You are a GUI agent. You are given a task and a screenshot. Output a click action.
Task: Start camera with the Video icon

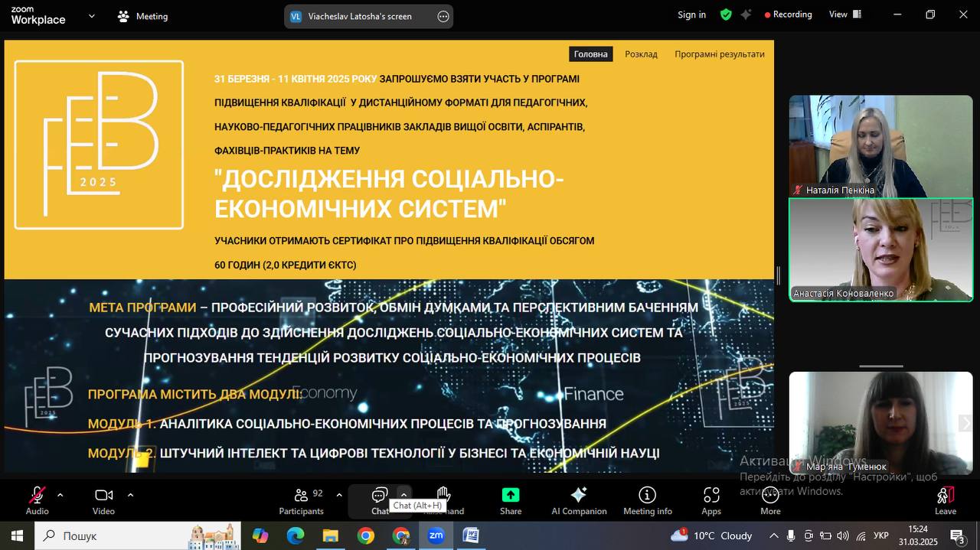point(103,500)
